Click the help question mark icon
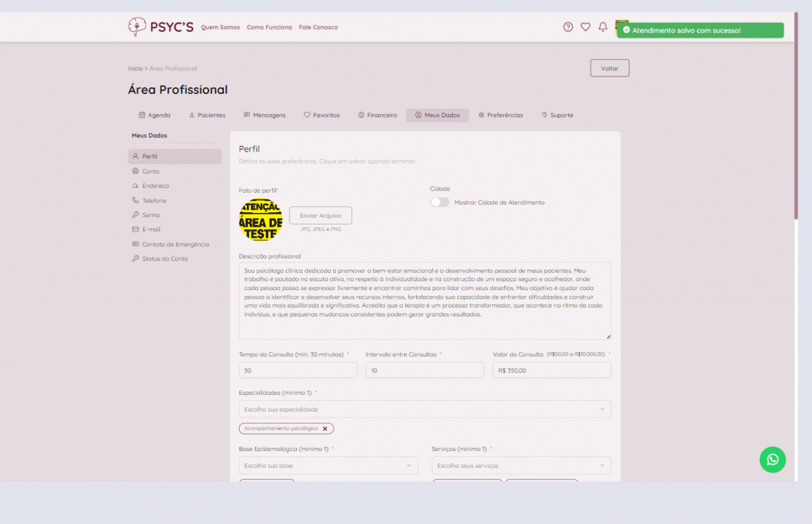Image resolution: width=812 pixels, height=524 pixels. 568,27
